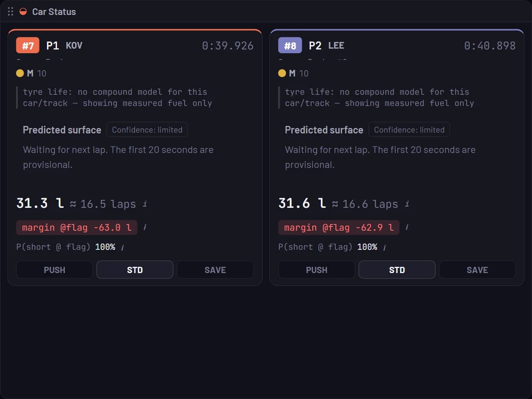Select PUSH fuel mode for car #7

[x=54, y=270]
